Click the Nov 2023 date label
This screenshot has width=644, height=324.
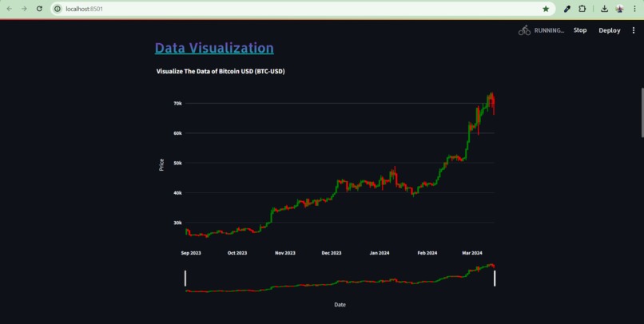tap(285, 253)
